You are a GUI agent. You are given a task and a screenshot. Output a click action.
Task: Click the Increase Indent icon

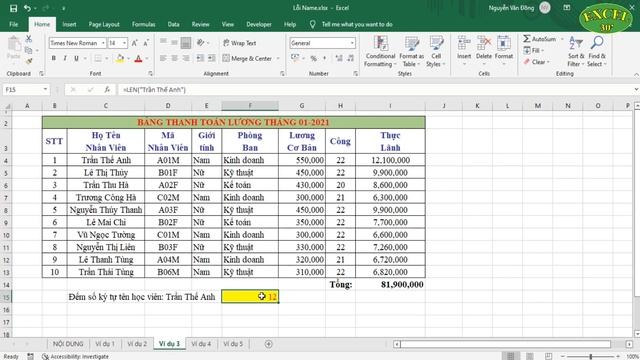pos(211,58)
